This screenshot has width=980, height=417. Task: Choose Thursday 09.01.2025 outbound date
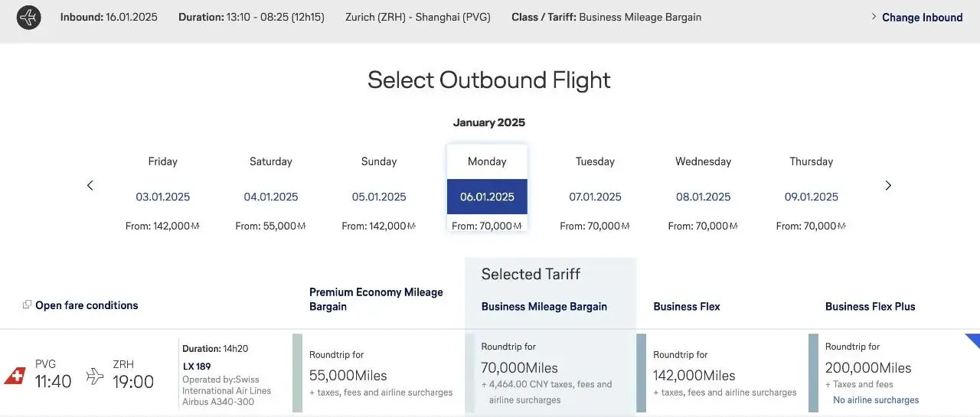812,196
